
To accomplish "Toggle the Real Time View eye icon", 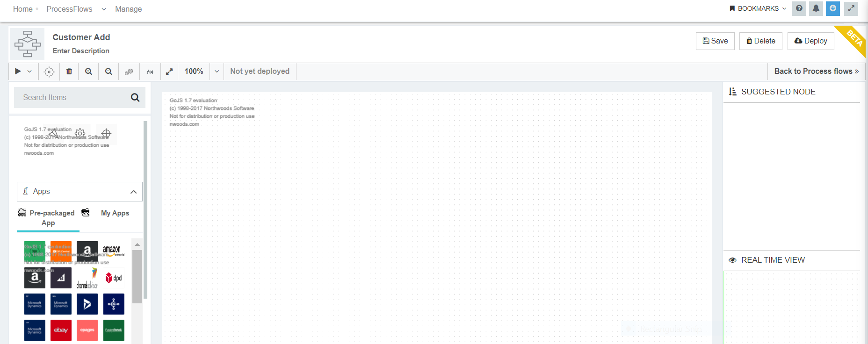I will 732,260.
